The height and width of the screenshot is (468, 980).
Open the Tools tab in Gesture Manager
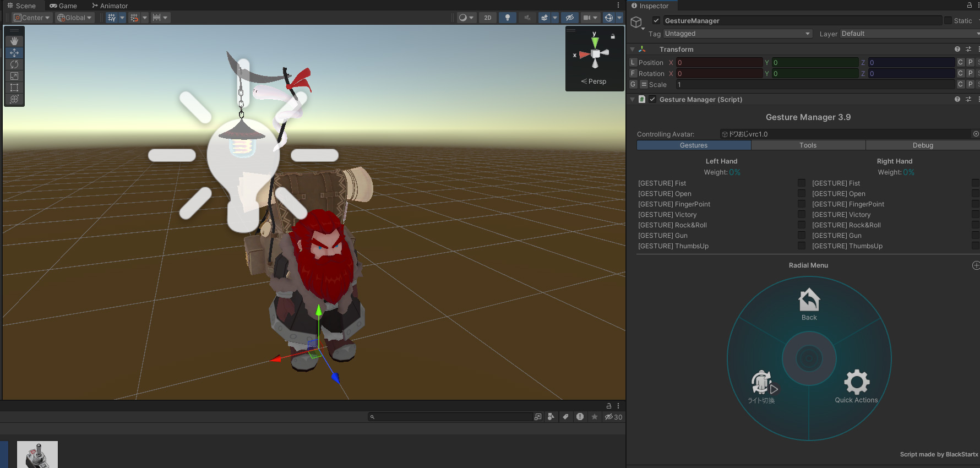click(x=808, y=145)
